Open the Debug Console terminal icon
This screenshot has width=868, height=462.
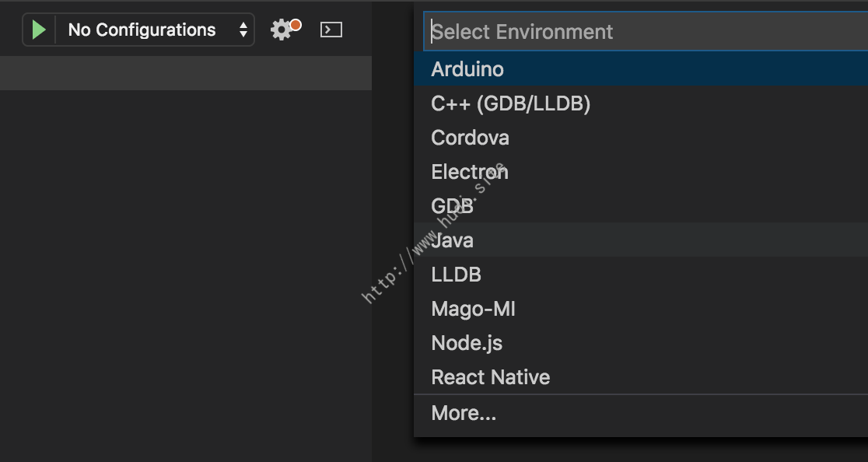tap(331, 30)
